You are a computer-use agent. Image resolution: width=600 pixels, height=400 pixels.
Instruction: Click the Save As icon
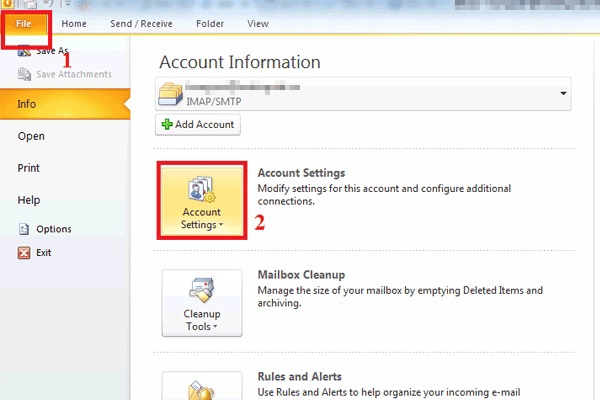click(24, 51)
